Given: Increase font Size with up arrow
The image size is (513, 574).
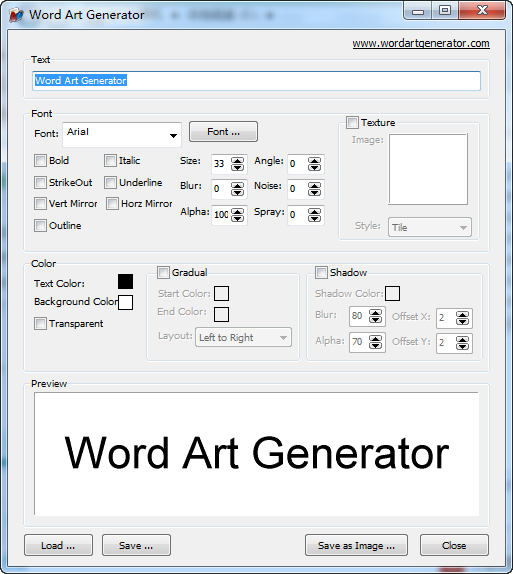Looking at the screenshot, I should [238, 160].
